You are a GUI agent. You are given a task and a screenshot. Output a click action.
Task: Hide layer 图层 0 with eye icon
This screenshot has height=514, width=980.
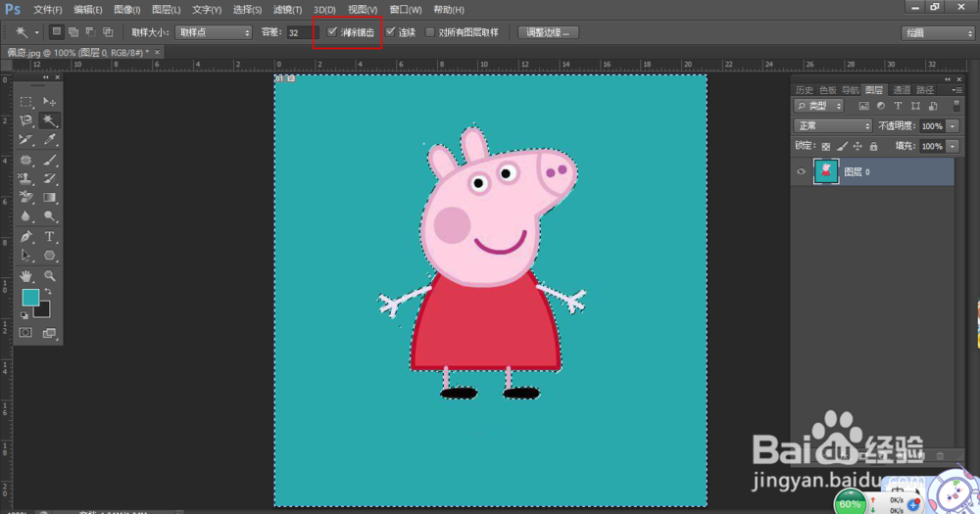click(x=802, y=171)
